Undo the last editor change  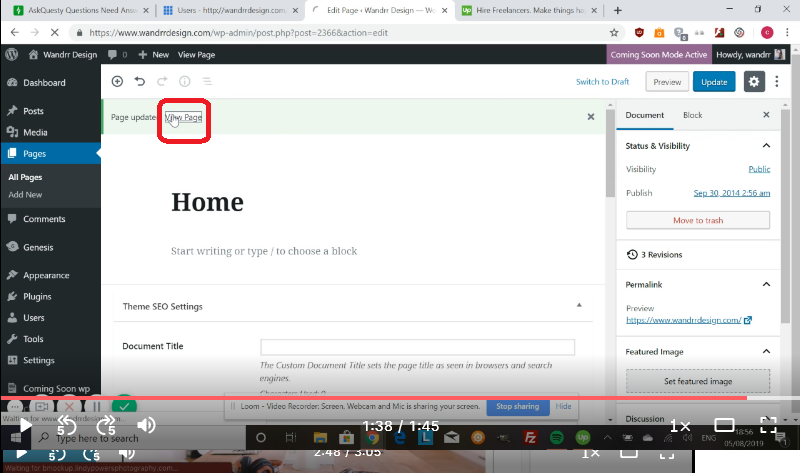[140, 82]
